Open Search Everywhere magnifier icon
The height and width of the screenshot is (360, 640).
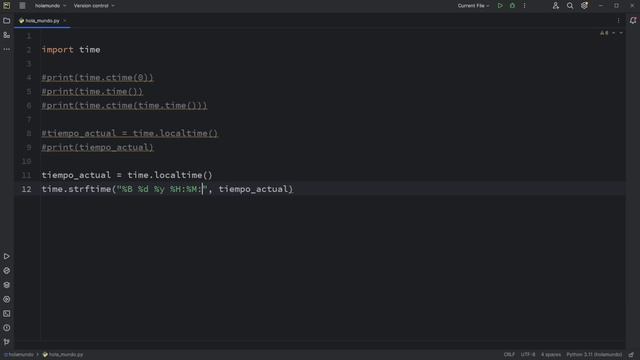coord(570,6)
